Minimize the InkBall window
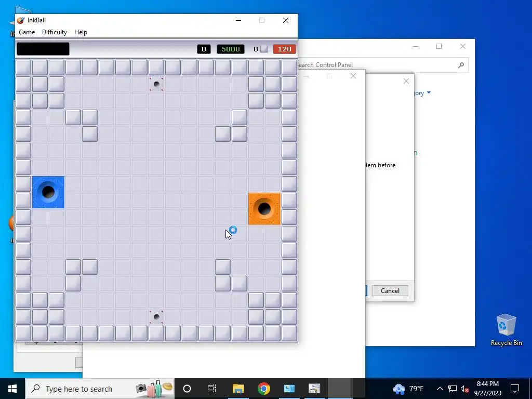The width and height of the screenshot is (532, 399). click(238, 20)
